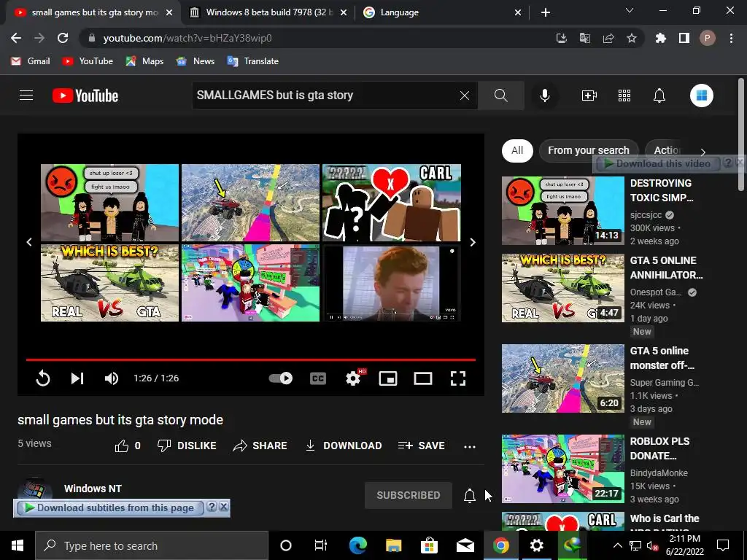Click Download subtitles from this page
747x560 pixels.
(109, 508)
